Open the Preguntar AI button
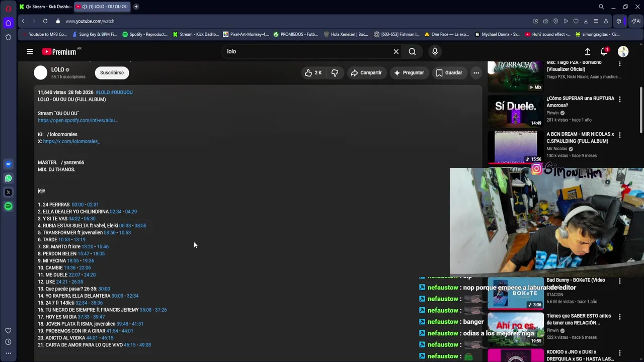Image resolution: width=644 pixels, height=362 pixels. 409,73
